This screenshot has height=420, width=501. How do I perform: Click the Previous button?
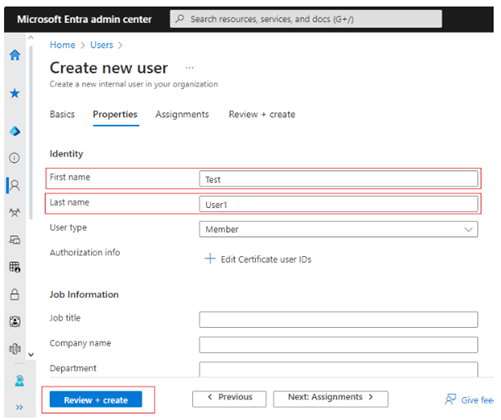[229, 399]
